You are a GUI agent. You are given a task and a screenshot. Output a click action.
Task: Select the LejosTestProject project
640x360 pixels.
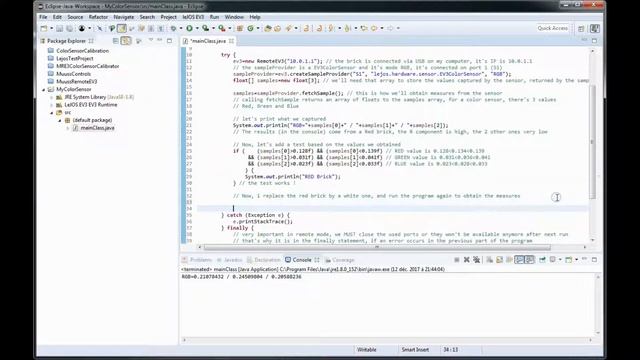75,59
